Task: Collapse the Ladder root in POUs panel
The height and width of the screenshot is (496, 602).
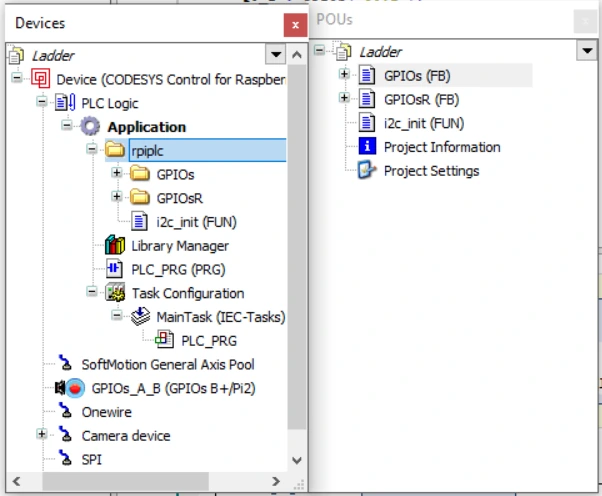Action: [319, 50]
